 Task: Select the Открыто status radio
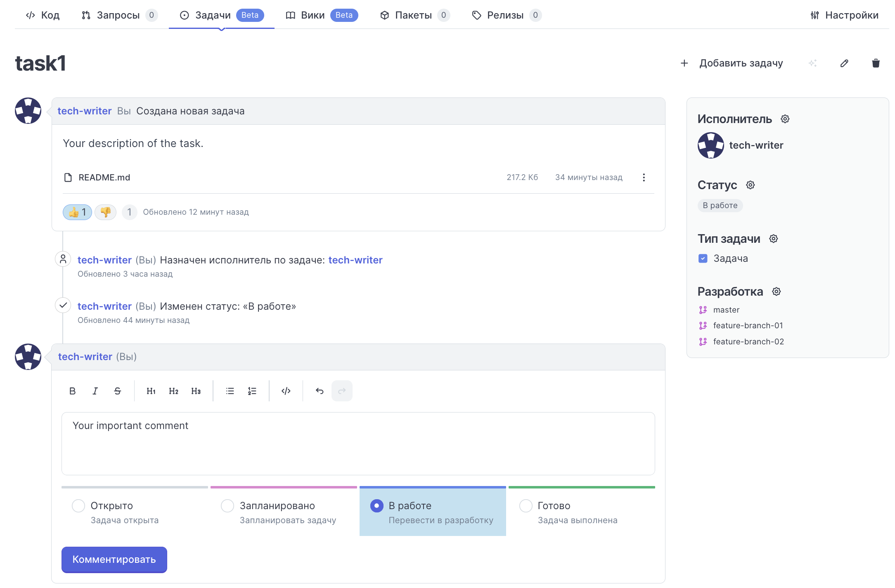[78, 506]
